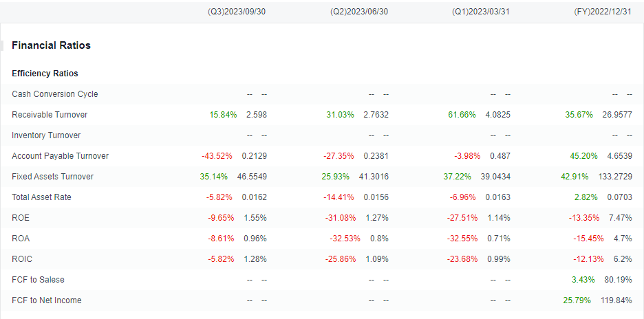Click ROE value 1.55%
This screenshot has width=644, height=319.
[255, 218]
